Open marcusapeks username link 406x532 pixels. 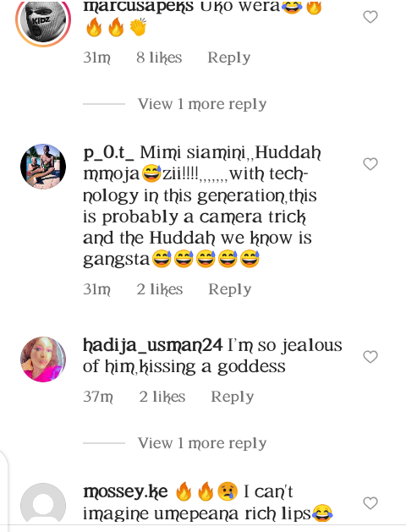point(139,6)
